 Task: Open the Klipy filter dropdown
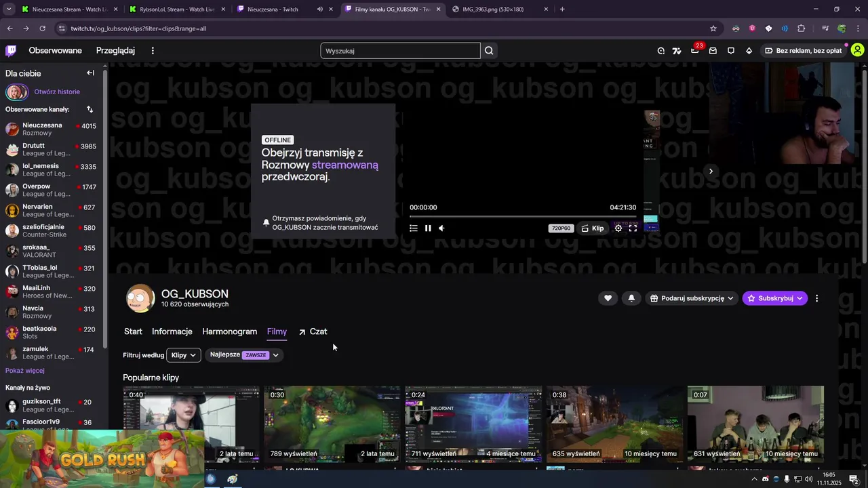coord(184,355)
